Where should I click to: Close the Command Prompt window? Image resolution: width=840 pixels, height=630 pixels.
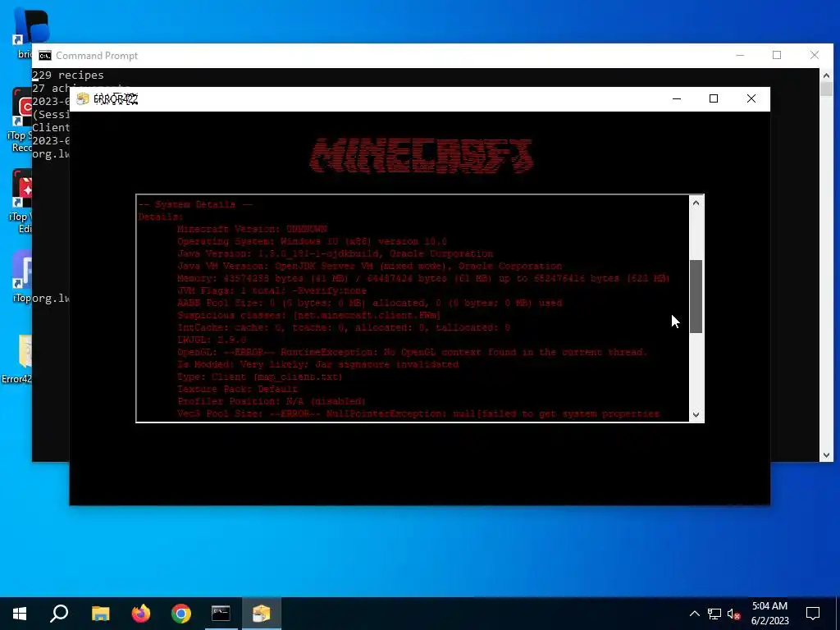[x=815, y=55]
